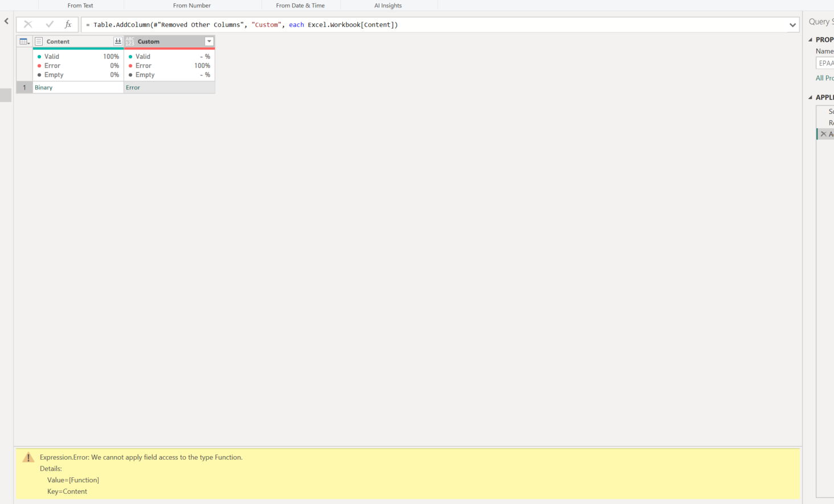Click the Binary cell in row 1
Screen dimensions: 834x504
pyautogui.click(x=78, y=88)
